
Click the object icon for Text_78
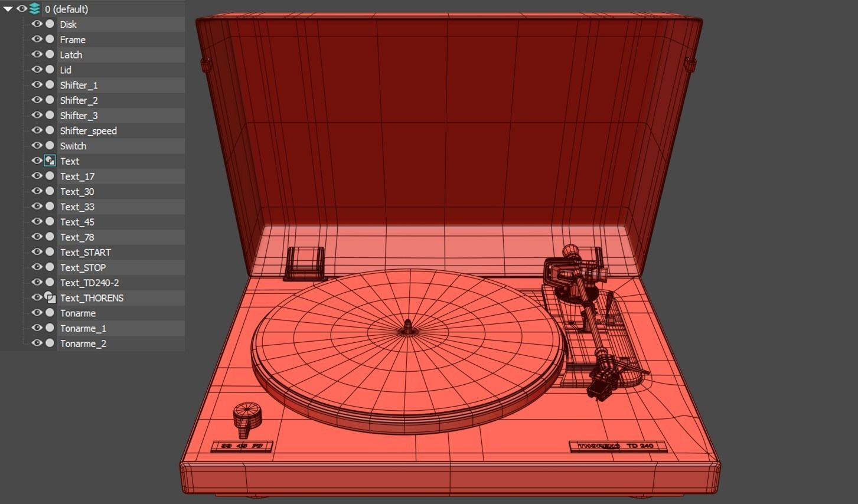coord(50,237)
